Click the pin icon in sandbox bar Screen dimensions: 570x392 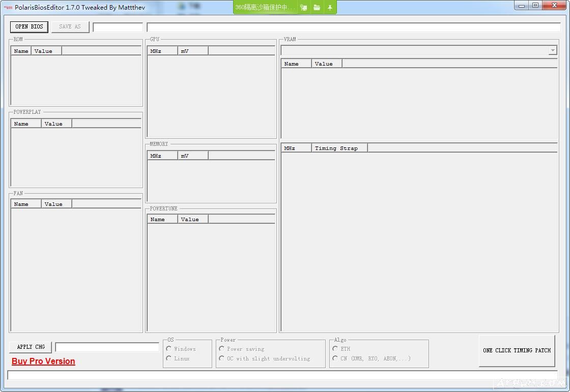click(x=330, y=8)
